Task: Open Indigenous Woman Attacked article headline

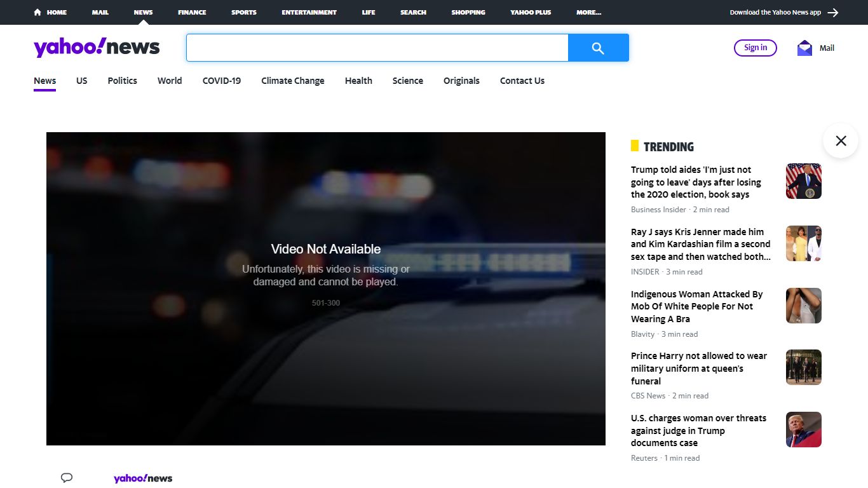Action: pos(697,306)
